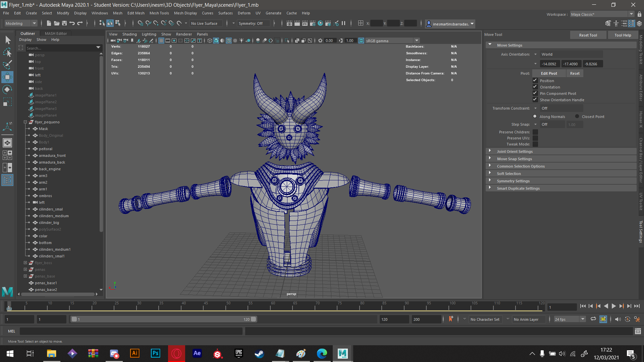
Task: Open After Effects from the taskbar
Action: pyautogui.click(x=197, y=353)
